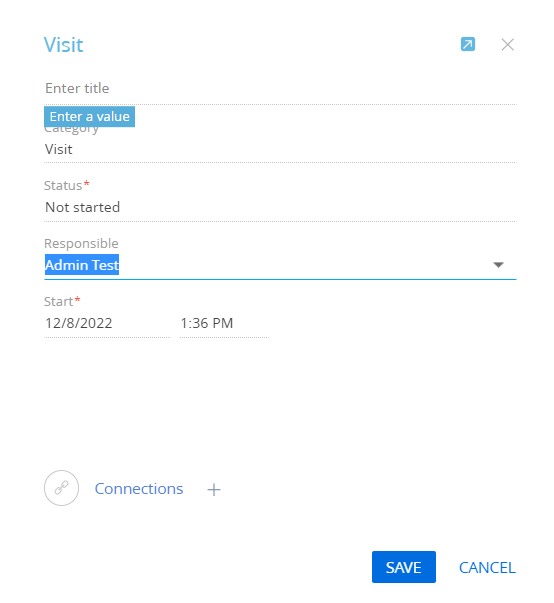This screenshot has width=554, height=603.
Task: Click the Visit dialog heading
Action: tap(63, 45)
